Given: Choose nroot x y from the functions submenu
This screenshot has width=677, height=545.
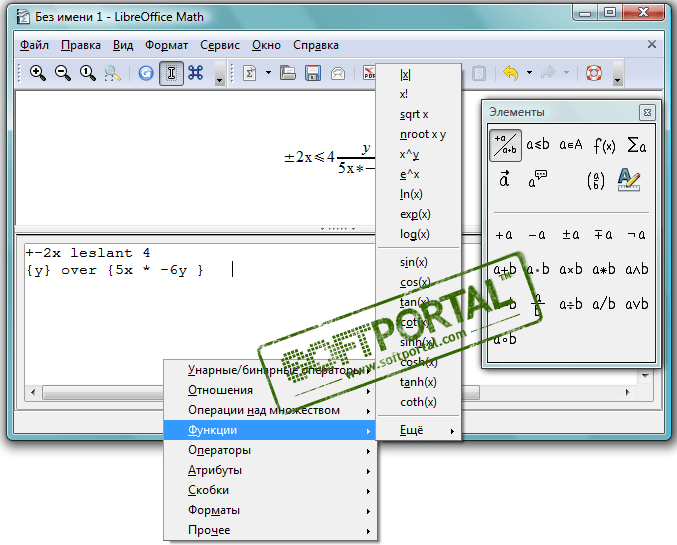Looking at the screenshot, I should pyautogui.click(x=418, y=134).
